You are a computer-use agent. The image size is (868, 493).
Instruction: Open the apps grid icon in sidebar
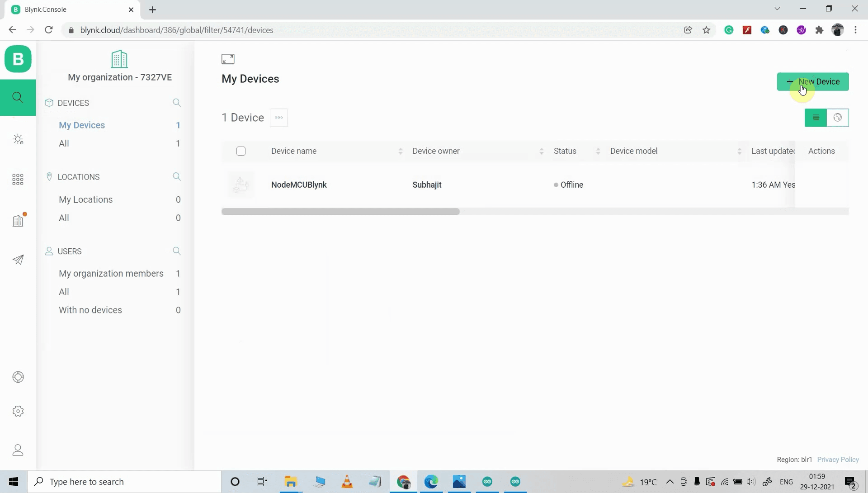pyautogui.click(x=18, y=179)
